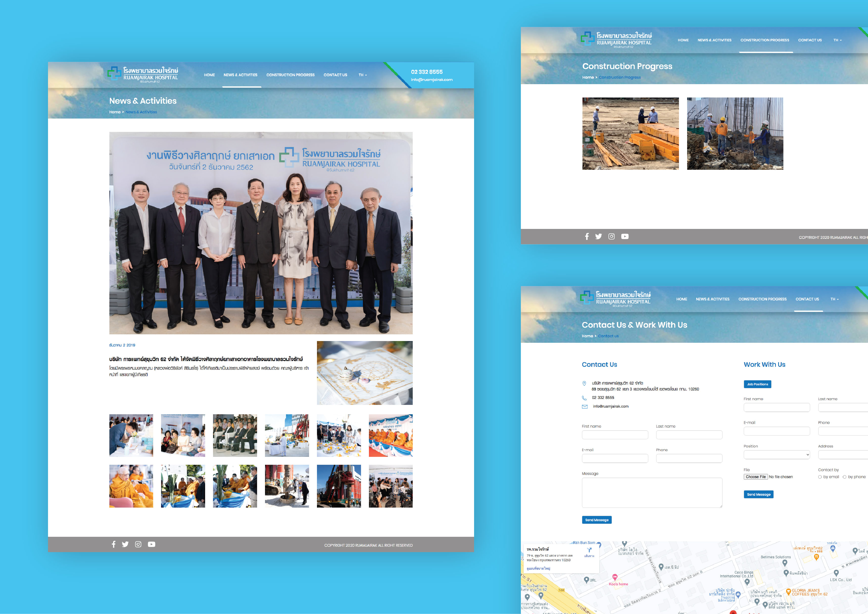Click Send Message under Contact Us form
Screen dimensions: 868x614
click(597, 520)
